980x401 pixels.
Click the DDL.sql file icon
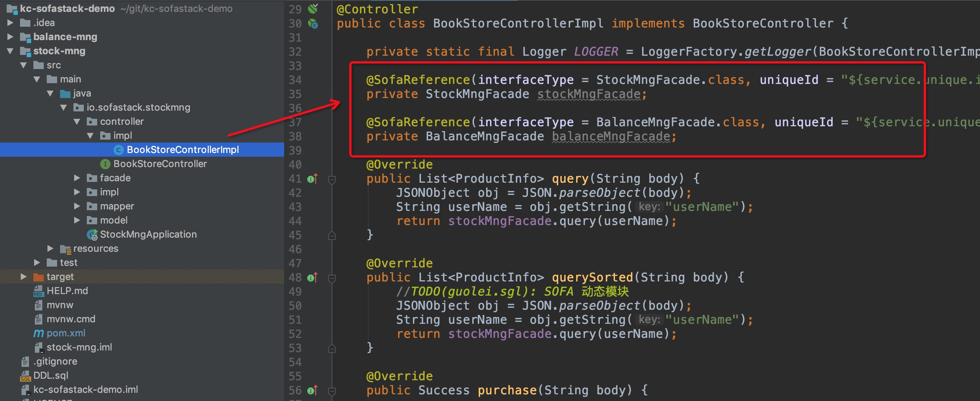pos(25,376)
